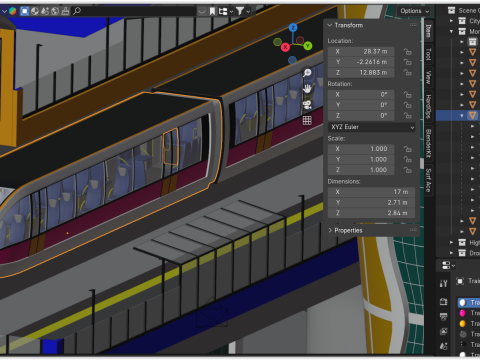Click the Dimensions X value 17 m

pos(371,192)
